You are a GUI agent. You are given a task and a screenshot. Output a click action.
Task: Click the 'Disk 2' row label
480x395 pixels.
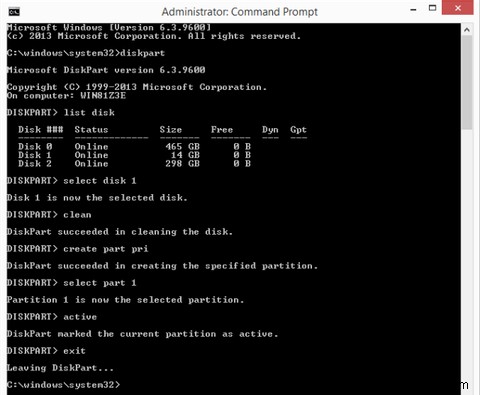tap(35, 164)
